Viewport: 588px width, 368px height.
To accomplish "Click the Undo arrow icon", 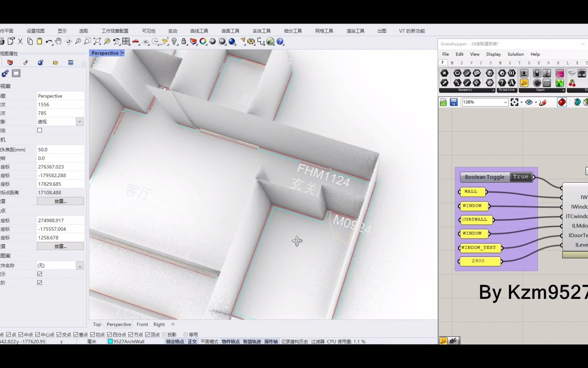I will tap(49, 41).
